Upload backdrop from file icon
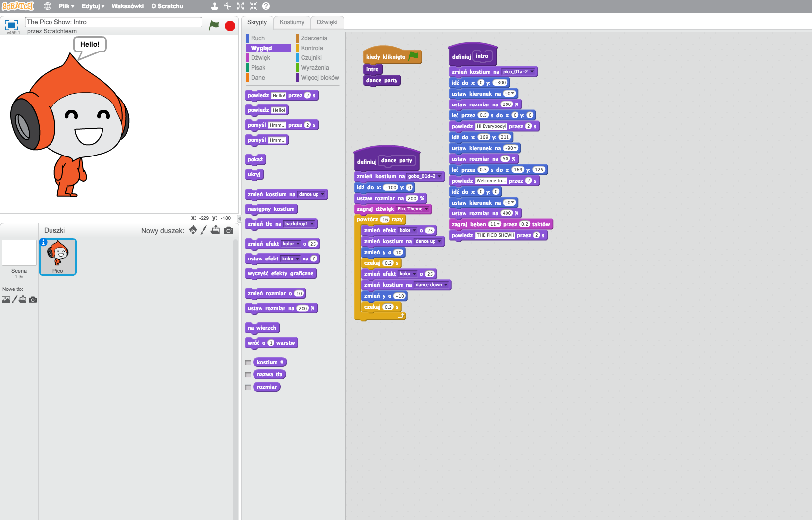The image size is (812, 520). (x=23, y=299)
